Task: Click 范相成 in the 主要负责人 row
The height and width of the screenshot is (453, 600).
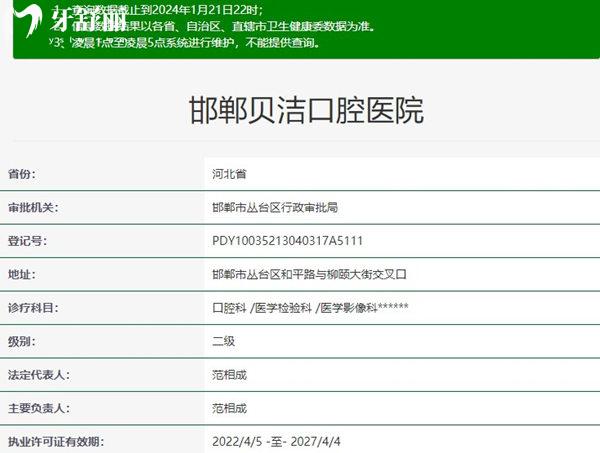Action: pos(229,408)
